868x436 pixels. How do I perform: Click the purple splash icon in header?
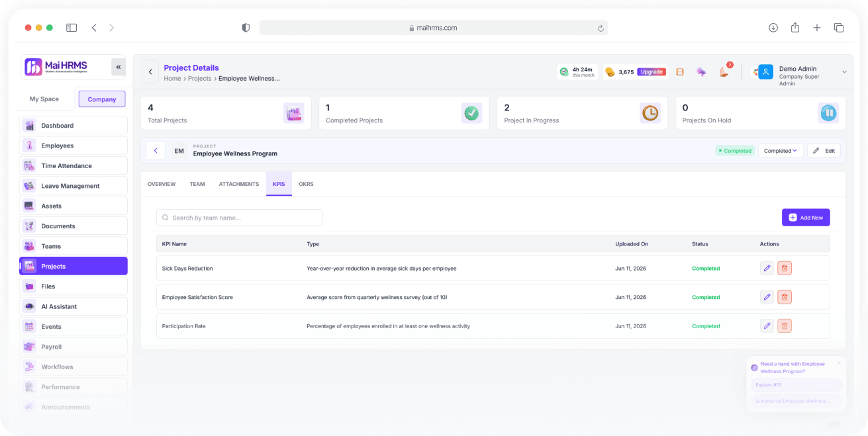click(701, 71)
